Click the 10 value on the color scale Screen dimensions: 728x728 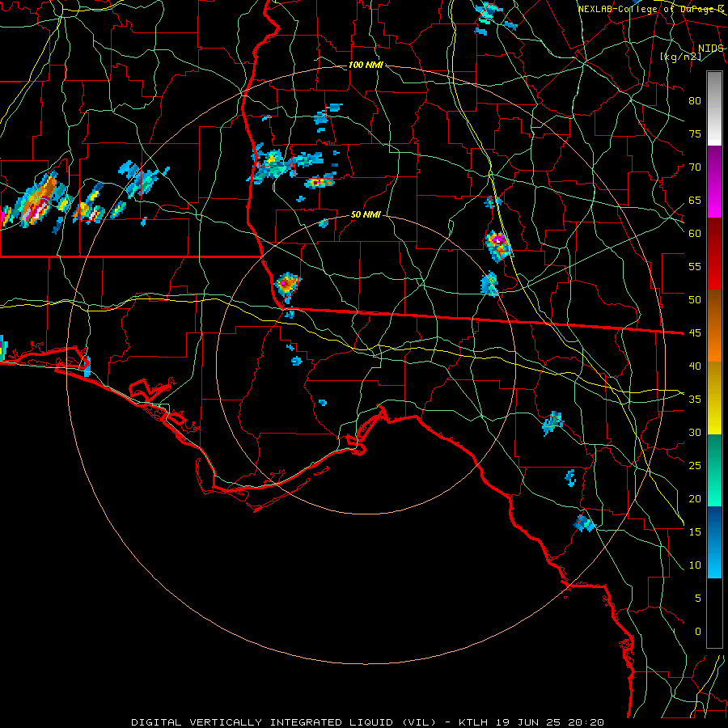click(695, 565)
